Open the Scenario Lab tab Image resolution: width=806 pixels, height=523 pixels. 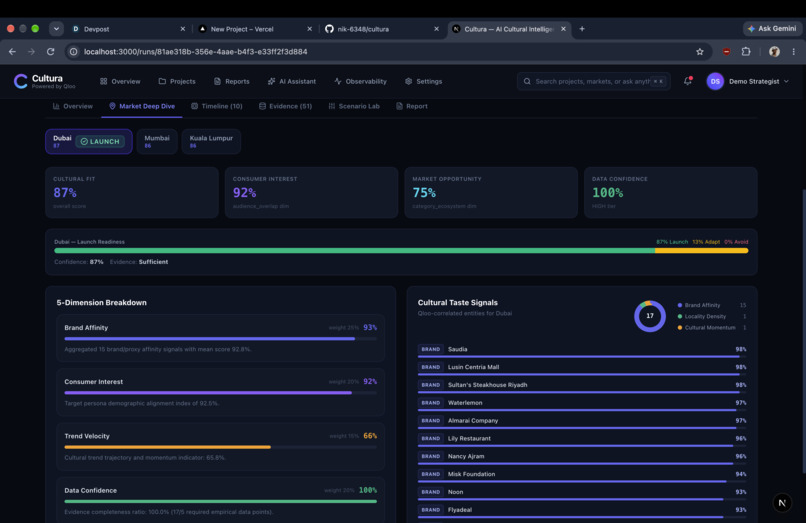(x=354, y=106)
